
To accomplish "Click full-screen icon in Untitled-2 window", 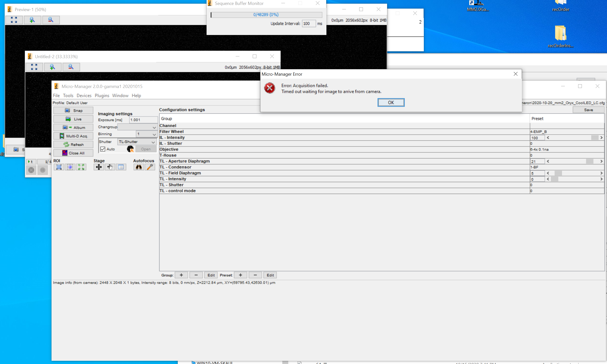I will (x=34, y=67).
